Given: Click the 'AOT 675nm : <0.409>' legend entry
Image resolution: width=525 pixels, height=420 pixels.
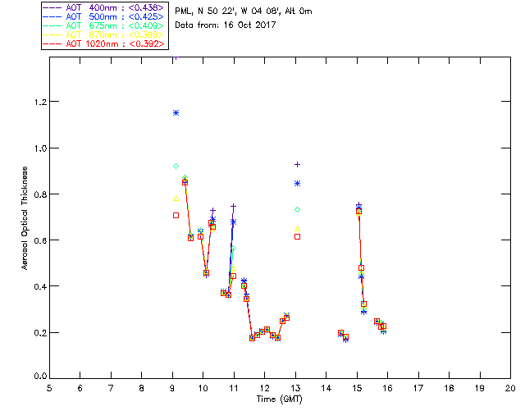Looking at the screenshot, I should click(x=104, y=25).
